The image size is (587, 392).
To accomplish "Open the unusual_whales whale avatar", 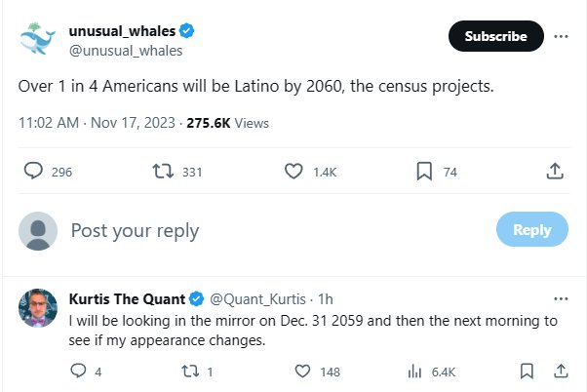I will tap(37, 38).
